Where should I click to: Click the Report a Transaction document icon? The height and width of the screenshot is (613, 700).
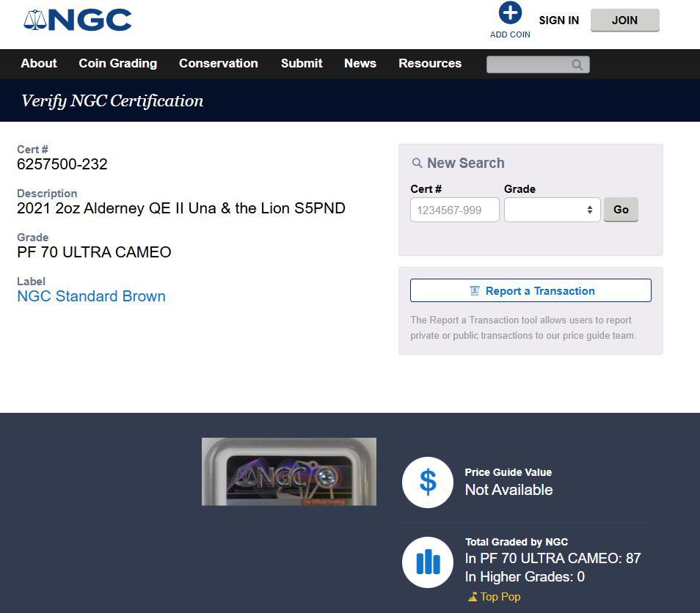click(x=475, y=291)
